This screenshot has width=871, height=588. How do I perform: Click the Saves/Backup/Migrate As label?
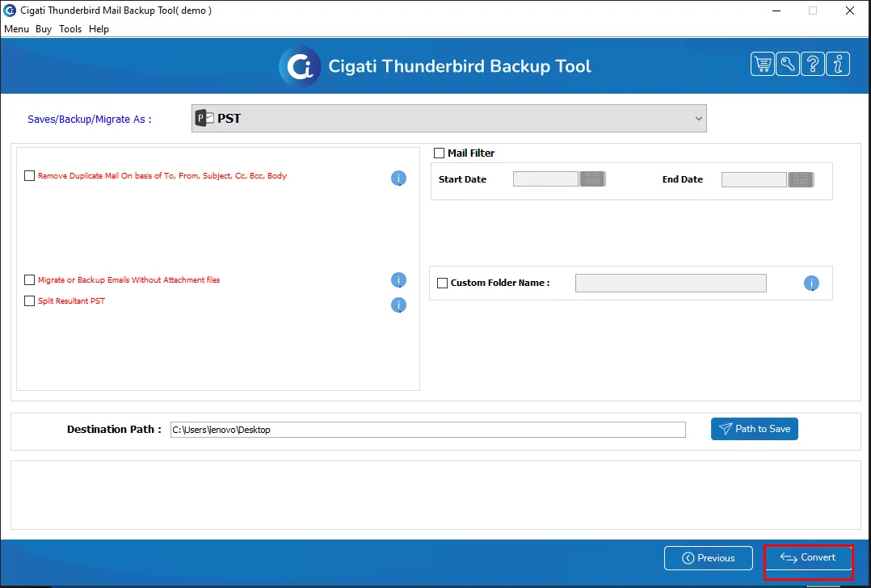tap(90, 119)
